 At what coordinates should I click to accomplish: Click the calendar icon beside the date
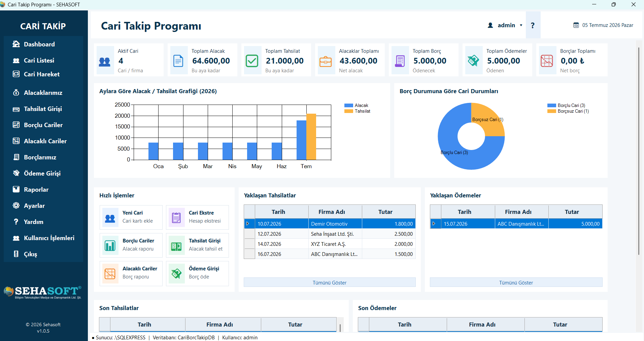coord(576,25)
